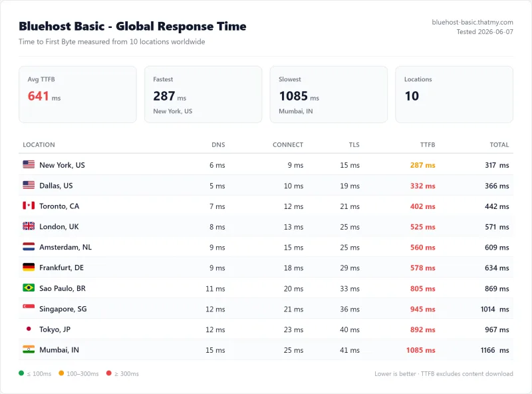This screenshot has height=394, width=532.
Task: Click the orange 287 ms TTFB value
Action: (422, 165)
